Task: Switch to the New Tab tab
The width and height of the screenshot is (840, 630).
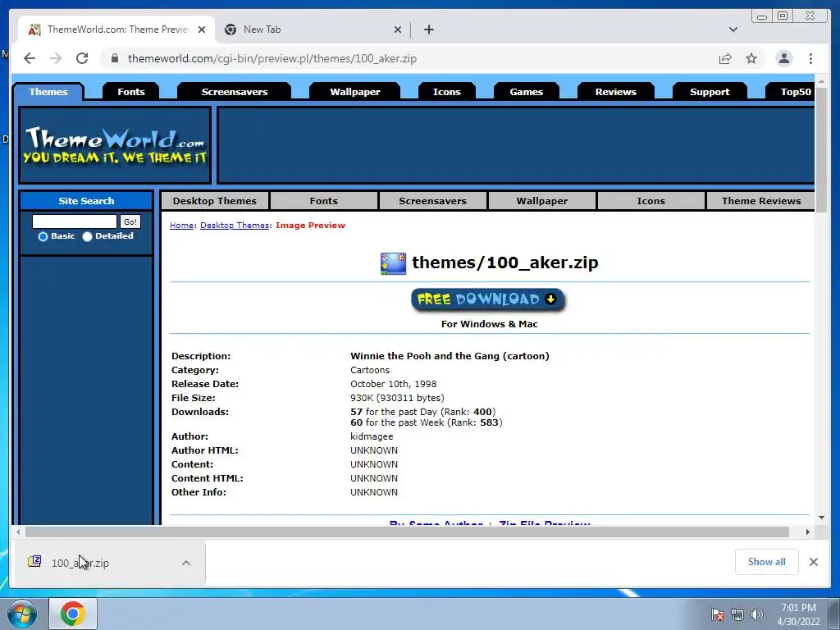Action: coord(313,30)
